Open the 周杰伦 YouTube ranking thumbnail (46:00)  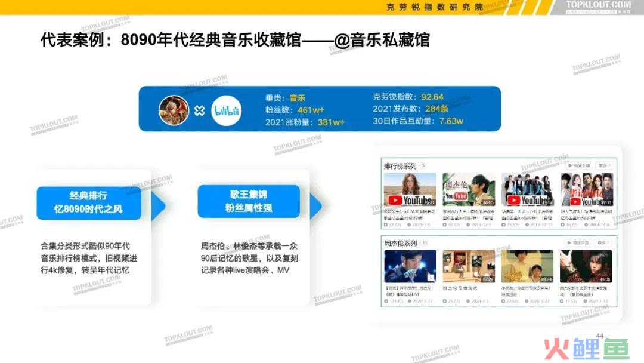(x=469, y=189)
